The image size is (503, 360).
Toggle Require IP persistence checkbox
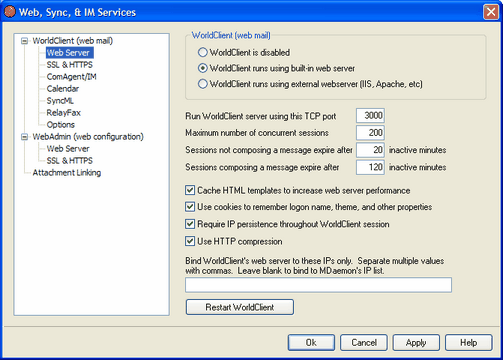pyautogui.click(x=190, y=224)
